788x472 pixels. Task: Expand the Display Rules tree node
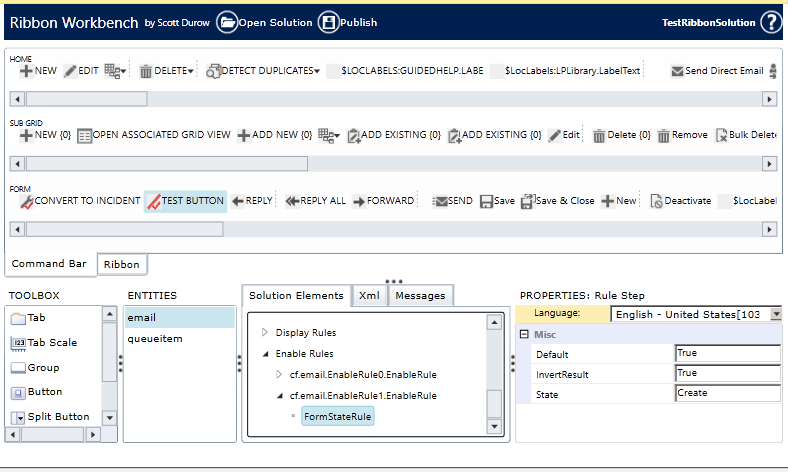(x=265, y=332)
